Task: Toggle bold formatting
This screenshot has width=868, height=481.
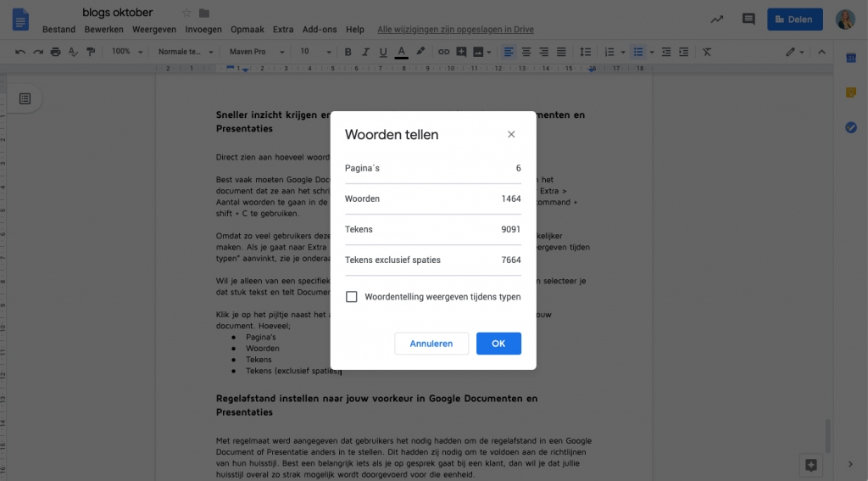Action: (348, 52)
